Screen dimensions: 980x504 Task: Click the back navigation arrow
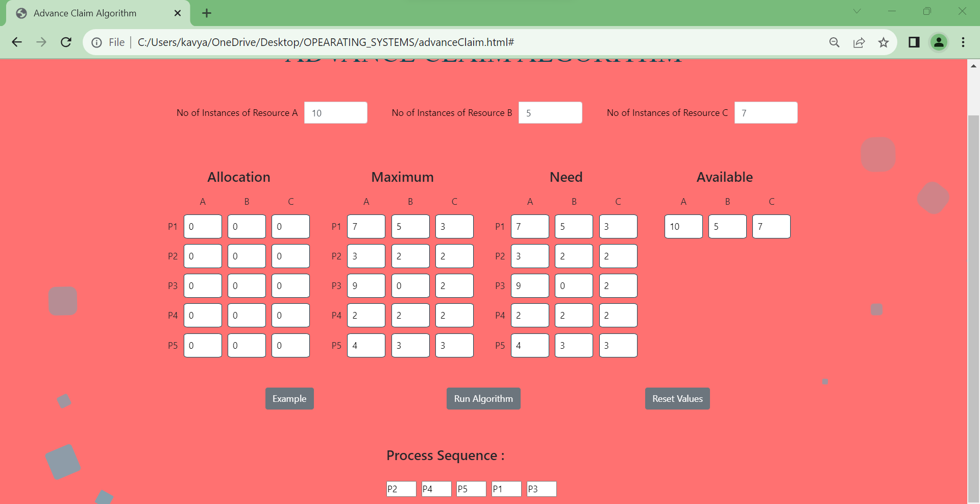pyautogui.click(x=17, y=42)
